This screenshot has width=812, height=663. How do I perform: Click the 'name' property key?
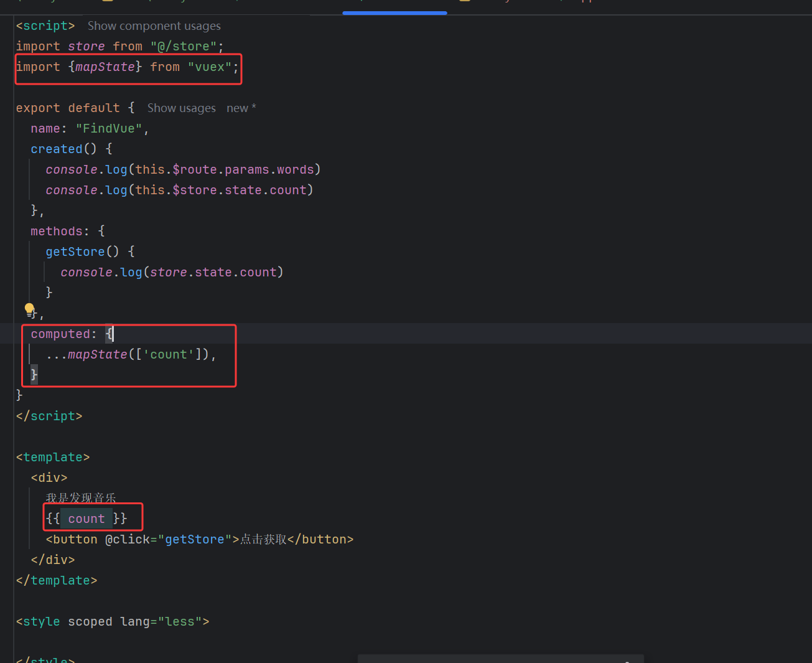[45, 129]
